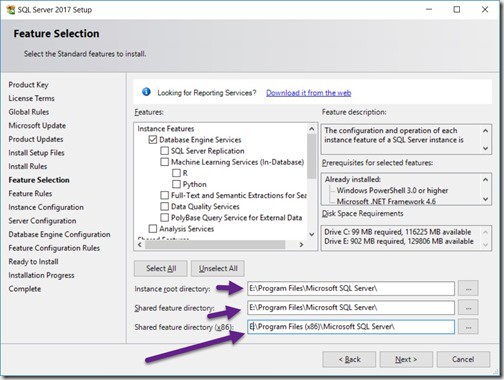This screenshot has width=504, height=380.
Task: Select the Install Setup Files step
Action: [36, 153]
